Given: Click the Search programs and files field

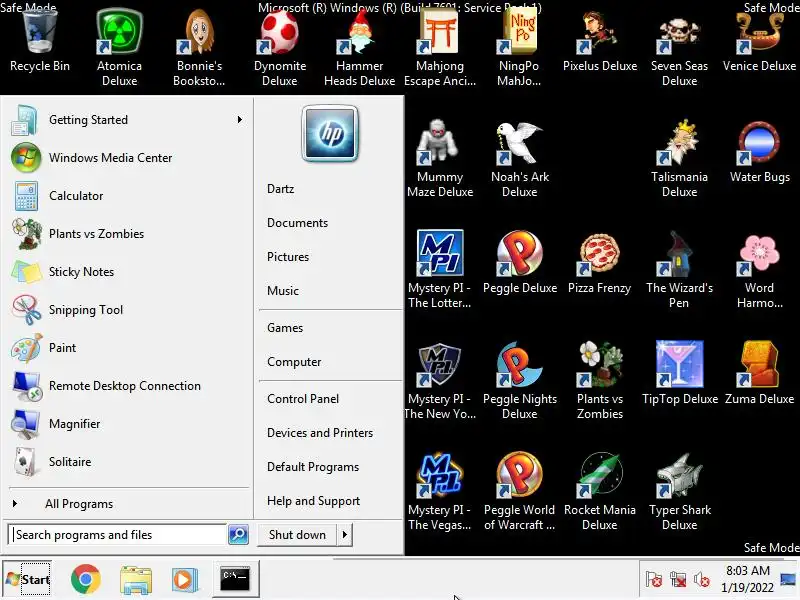Looking at the screenshot, I should coord(117,535).
